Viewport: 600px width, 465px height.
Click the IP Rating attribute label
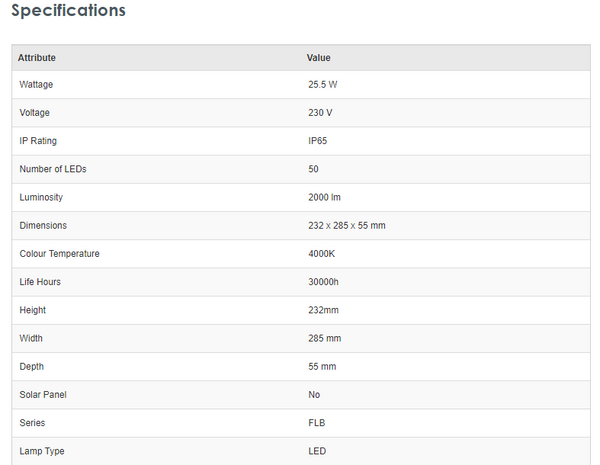40,141
